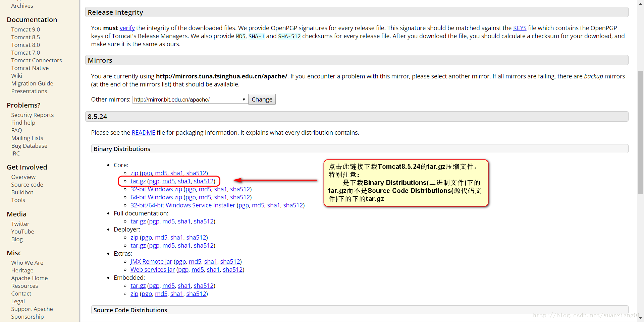Download Deployer tar.gz file

point(138,246)
